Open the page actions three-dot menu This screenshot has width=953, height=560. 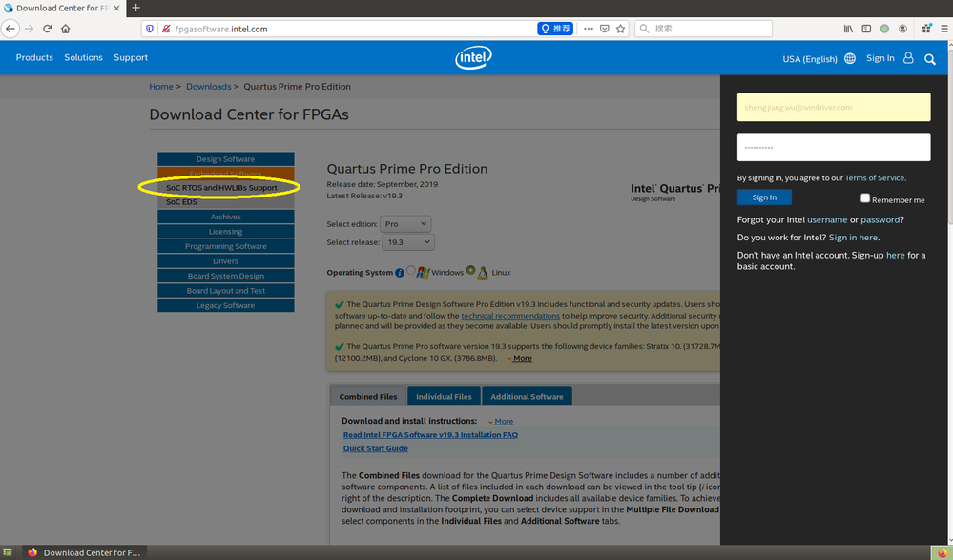[x=589, y=29]
